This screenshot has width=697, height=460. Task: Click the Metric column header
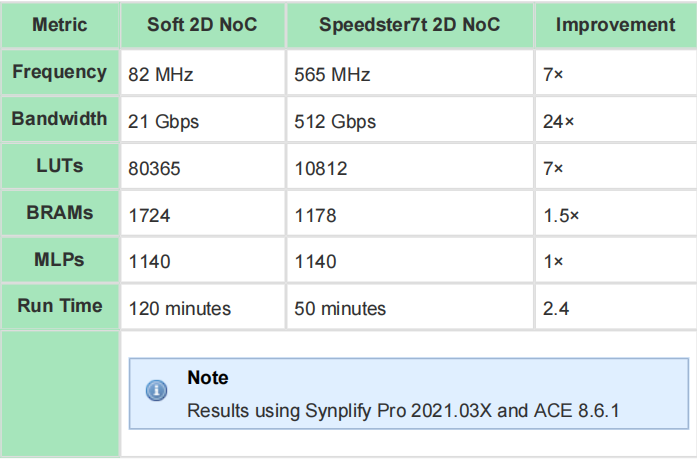59,24
